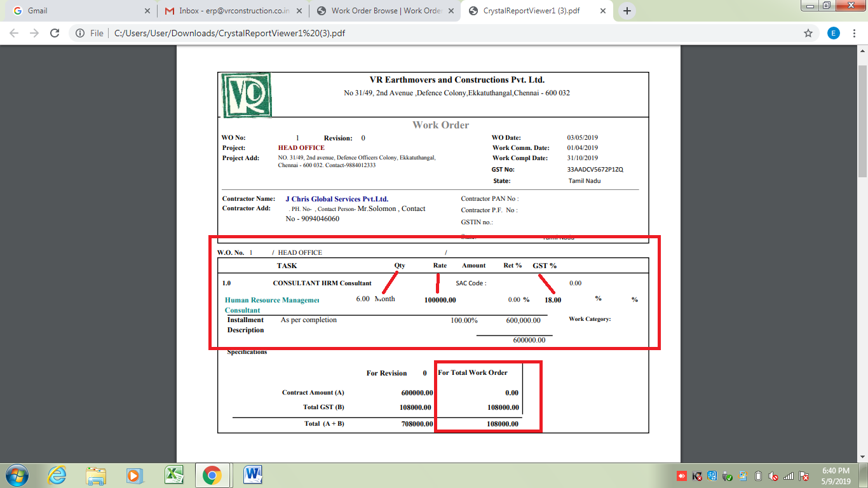Open Excel from the taskbar
This screenshot has height=488, width=868.
click(x=174, y=475)
